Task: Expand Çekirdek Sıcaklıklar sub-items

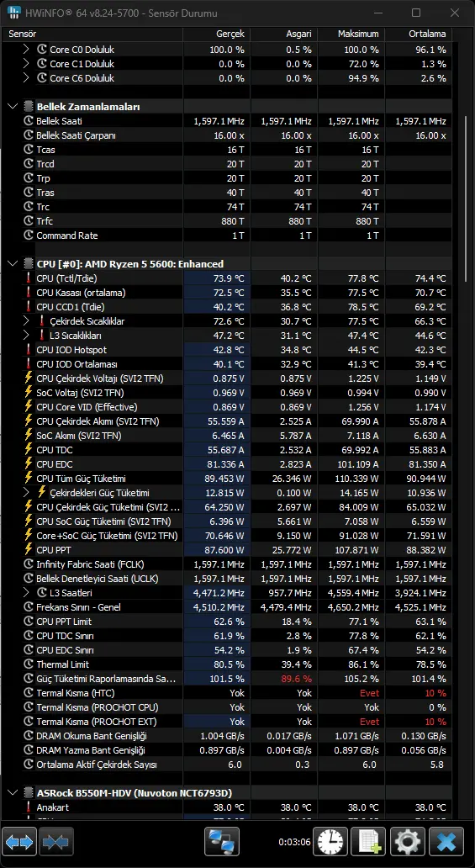Action: pos(25,321)
